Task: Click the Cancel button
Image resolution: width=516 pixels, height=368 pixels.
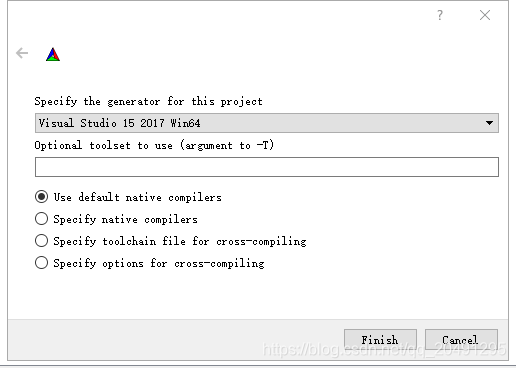Action: pyautogui.click(x=461, y=340)
